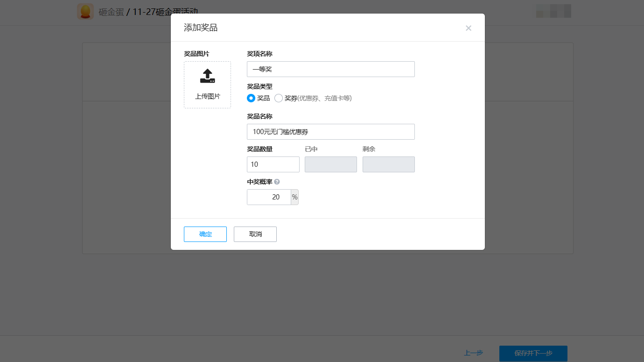Viewport: 644px width, 362px height.
Task: Close the 添加奖品 dialog with X
Action: pyautogui.click(x=469, y=28)
